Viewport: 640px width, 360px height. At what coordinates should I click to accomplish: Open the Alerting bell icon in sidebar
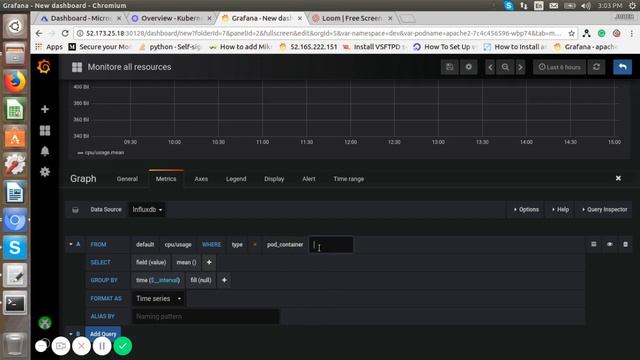tap(45, 151)
